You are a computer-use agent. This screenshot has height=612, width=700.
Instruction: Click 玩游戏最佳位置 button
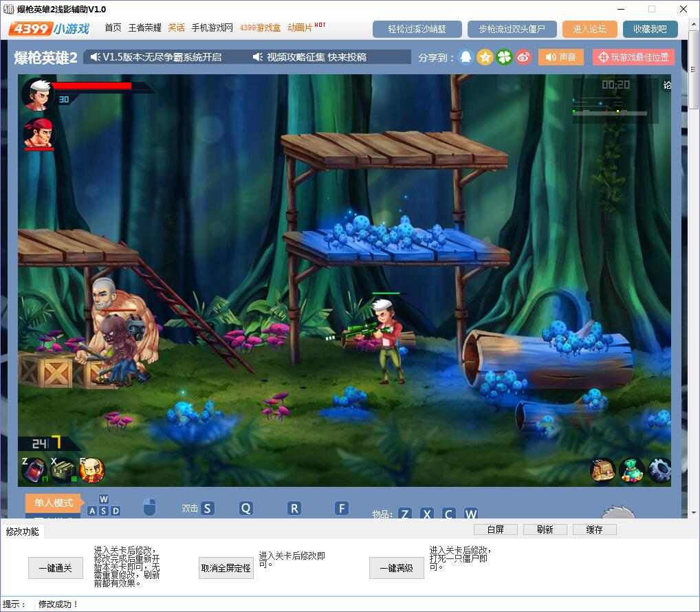point(633,57)
